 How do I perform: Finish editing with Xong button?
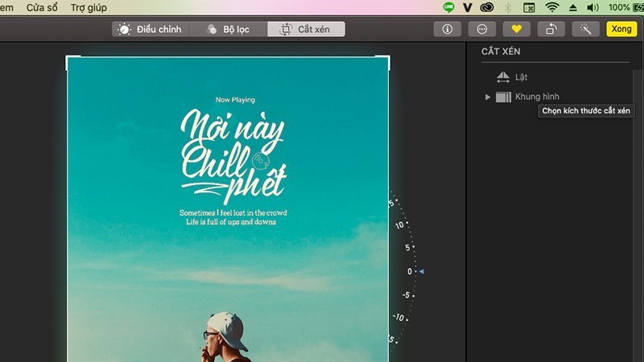click(x=621, y=29)
